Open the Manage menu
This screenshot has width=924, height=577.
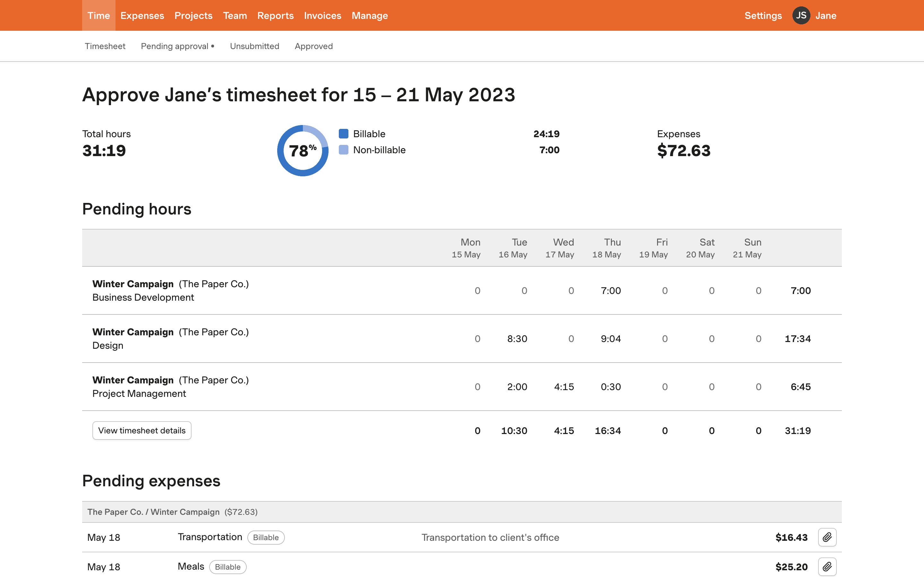[x=369, y=16]
